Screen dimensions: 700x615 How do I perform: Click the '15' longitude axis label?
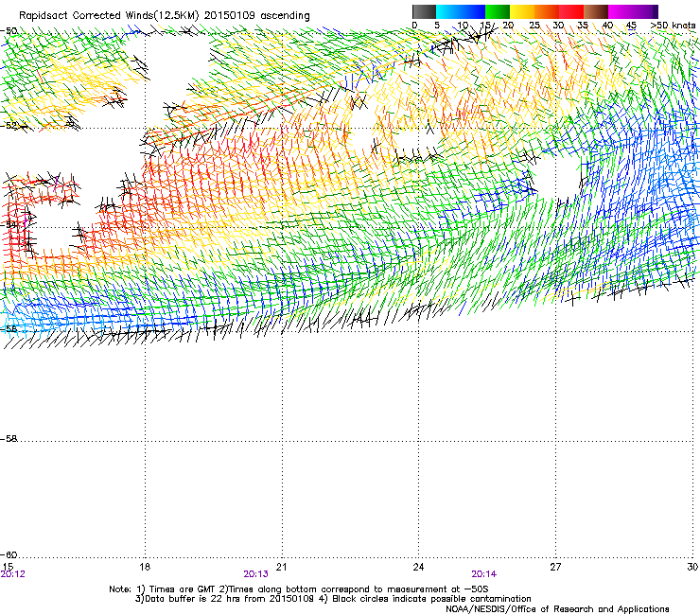[x=8, y=567]
